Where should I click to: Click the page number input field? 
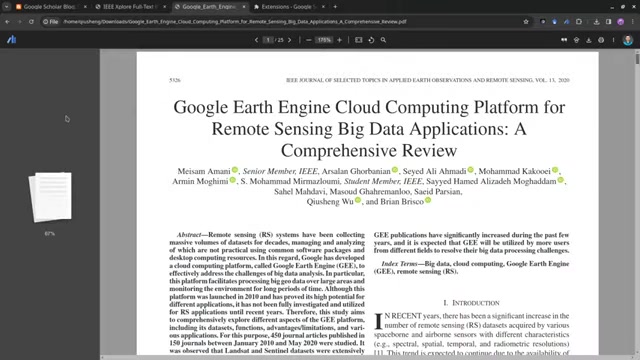268,40
